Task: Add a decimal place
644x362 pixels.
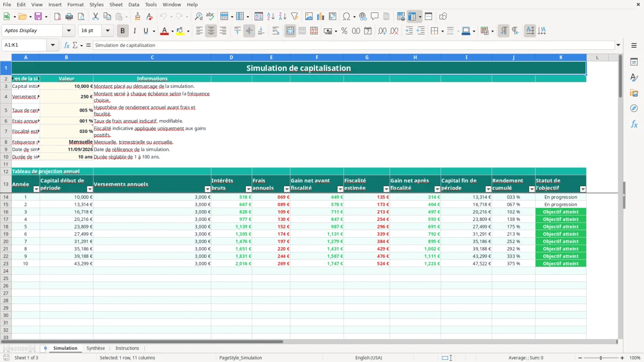Action: point(383,31)
